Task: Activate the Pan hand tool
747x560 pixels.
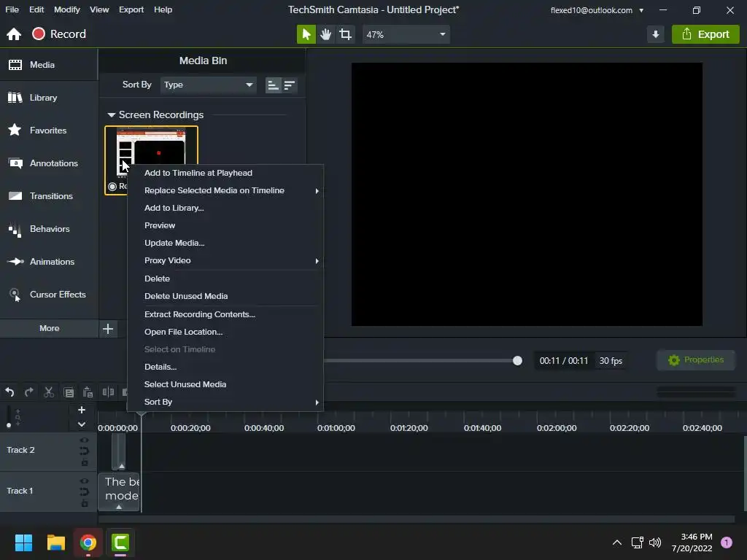Action: [326, 34]
